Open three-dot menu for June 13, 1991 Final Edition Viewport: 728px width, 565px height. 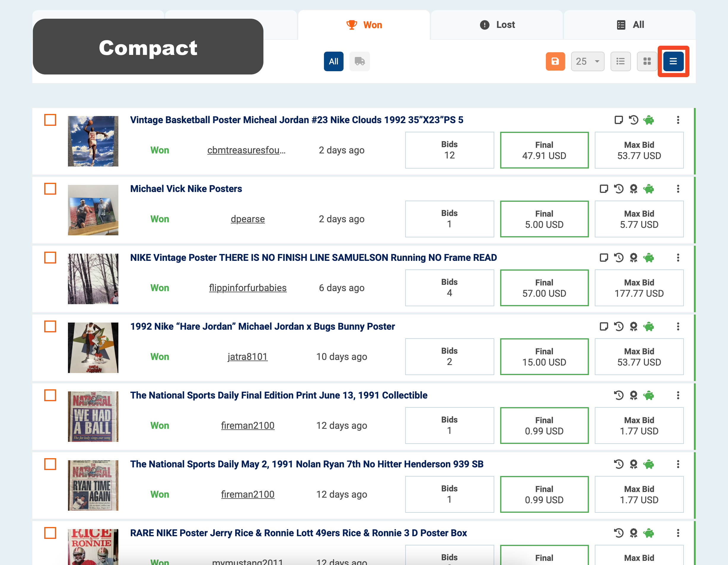point(678,395)
